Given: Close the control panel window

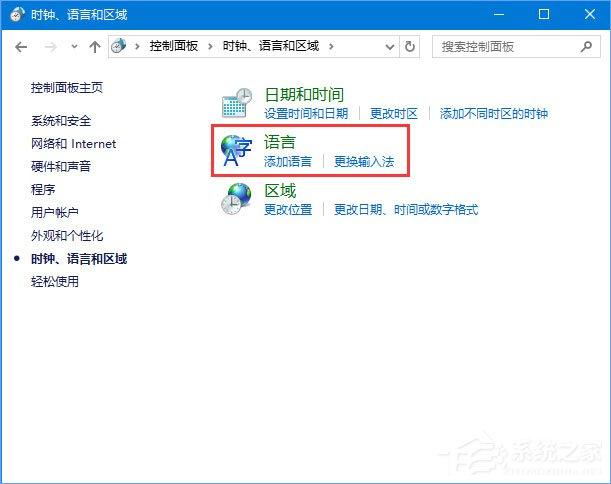Looking at the screenshot, I should click(590, 14).
